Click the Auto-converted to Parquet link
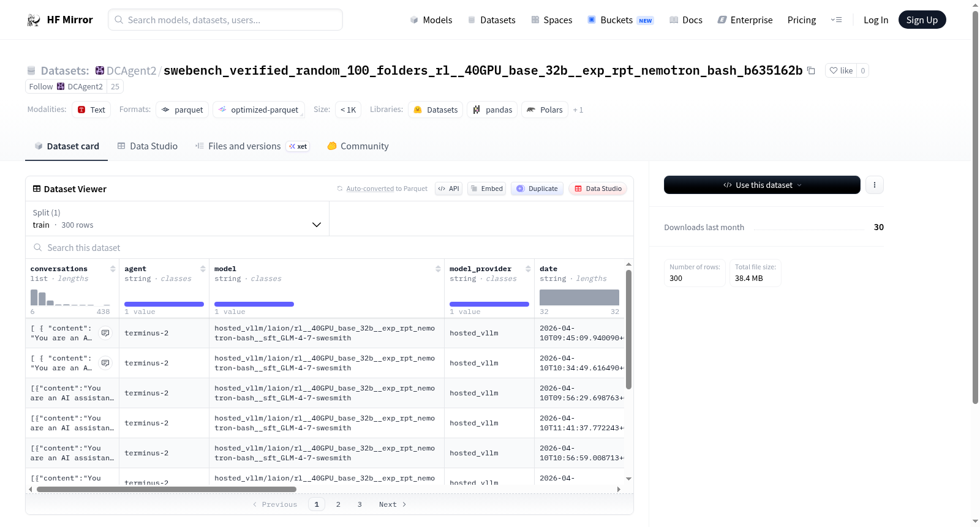 click(x=386, y=189)
